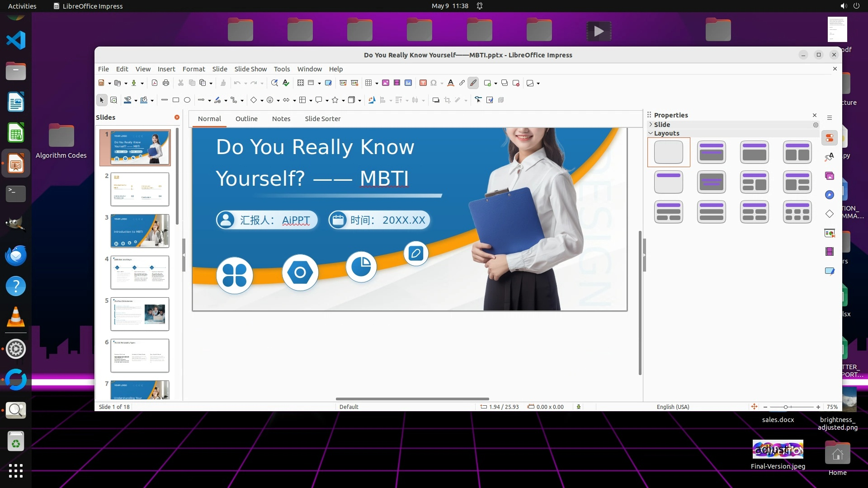Click the Insert Text Box icon
Viewport: 868px width, 488px height.
423,83
